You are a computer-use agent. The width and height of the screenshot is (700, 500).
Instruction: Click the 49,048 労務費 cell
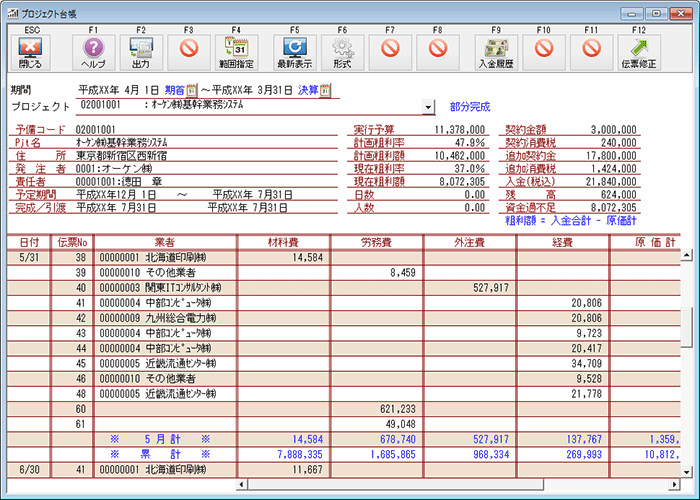377,425
